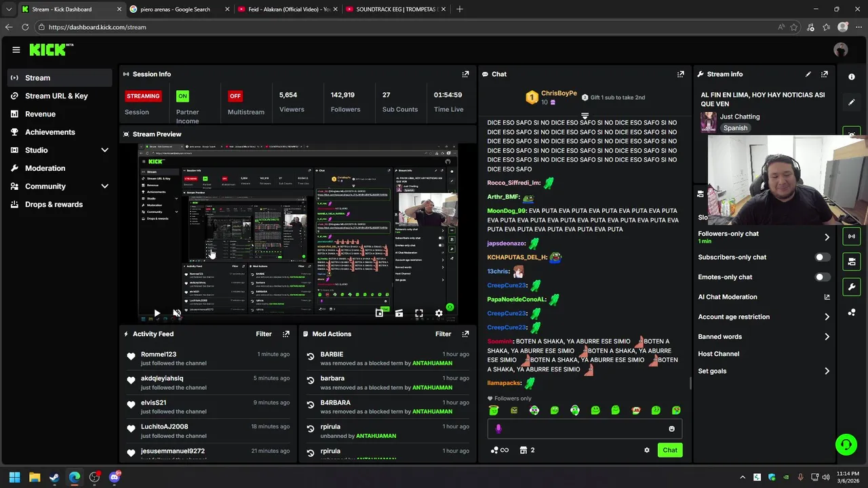Click the pencil icon in right rail
Viewport: 868px width, 488px height.
tap(852, 102)
